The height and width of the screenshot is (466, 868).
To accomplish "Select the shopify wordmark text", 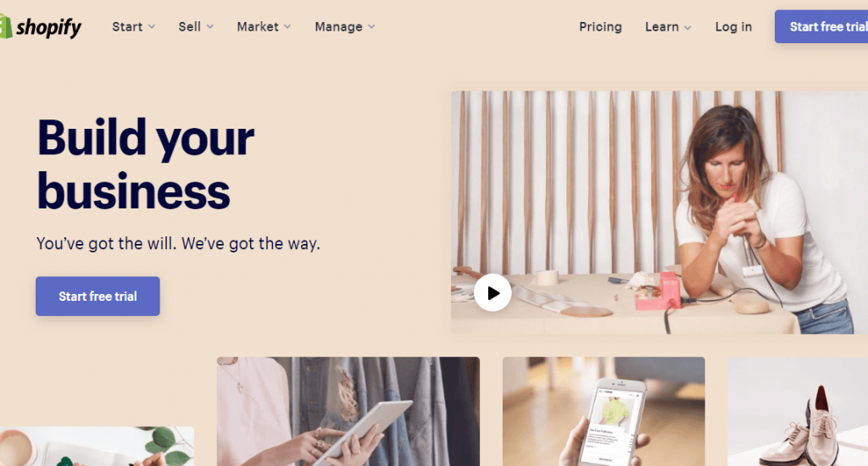I will [x=48, y=26].
